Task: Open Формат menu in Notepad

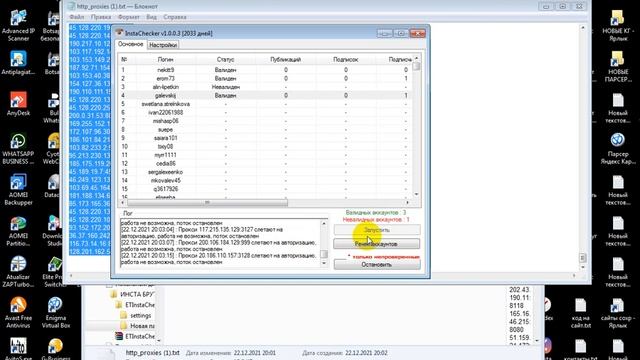Action: [x=129, y=17]
